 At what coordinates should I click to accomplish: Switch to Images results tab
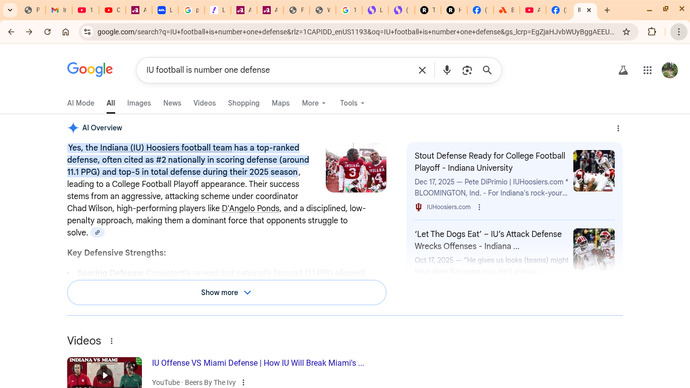(139, 103)
